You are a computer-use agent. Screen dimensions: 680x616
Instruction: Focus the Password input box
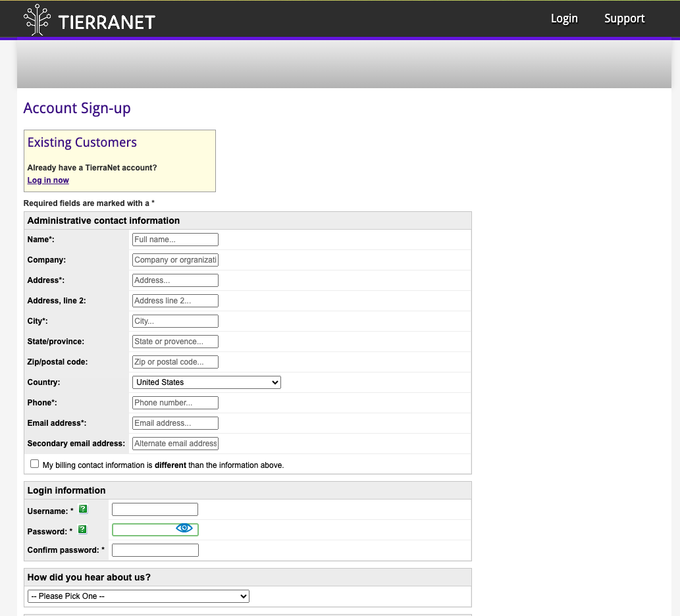155,530
